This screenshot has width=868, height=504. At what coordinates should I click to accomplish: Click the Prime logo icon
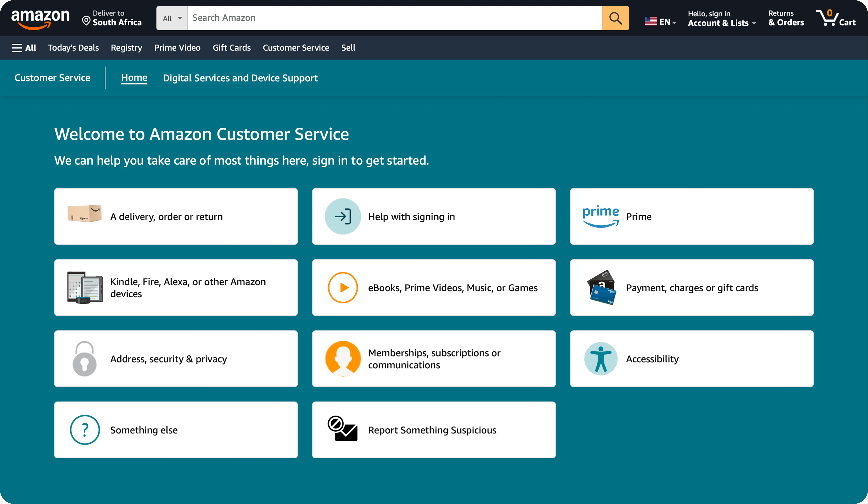point(601,216)
